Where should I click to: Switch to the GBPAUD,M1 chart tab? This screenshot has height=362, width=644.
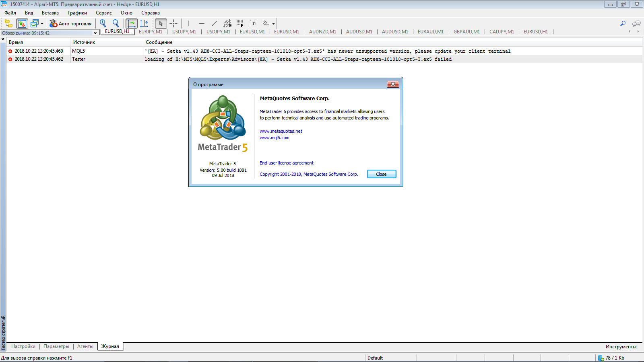tap(466, 31)
